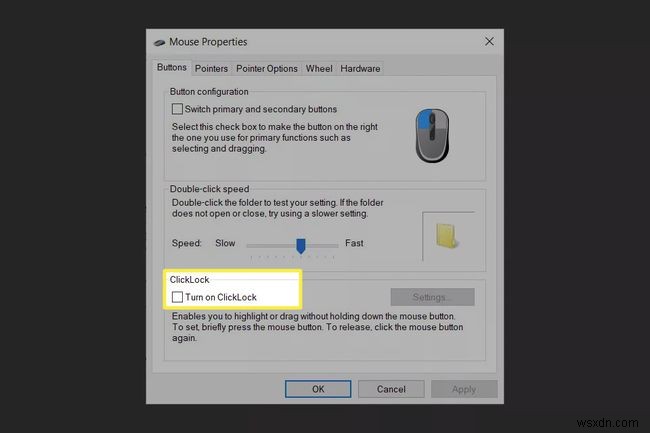The width and height of the screenshot is (650, 433).
Task: Open ClickLock Settings button
Action: click(432, 297)
